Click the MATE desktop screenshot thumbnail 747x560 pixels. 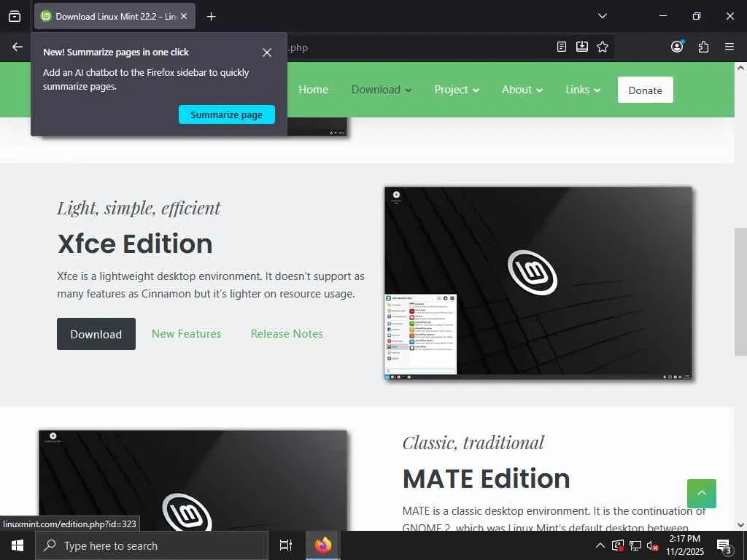[x=193, y=480]
